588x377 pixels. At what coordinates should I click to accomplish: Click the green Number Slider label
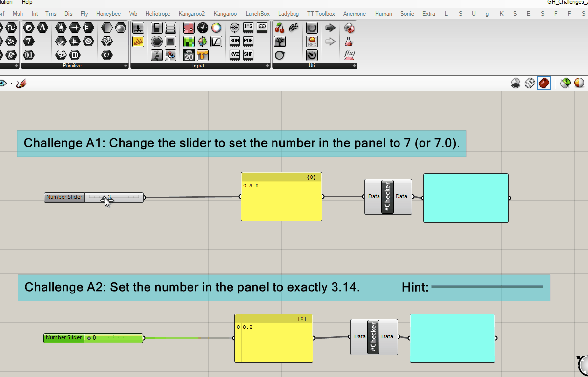point(64,338)
